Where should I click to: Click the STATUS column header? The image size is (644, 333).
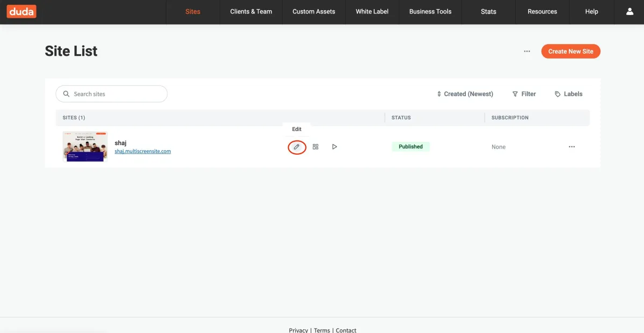401,118
